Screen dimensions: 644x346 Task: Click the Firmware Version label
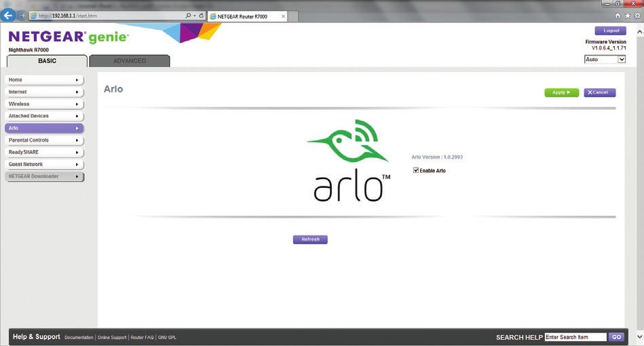[605, 42]
